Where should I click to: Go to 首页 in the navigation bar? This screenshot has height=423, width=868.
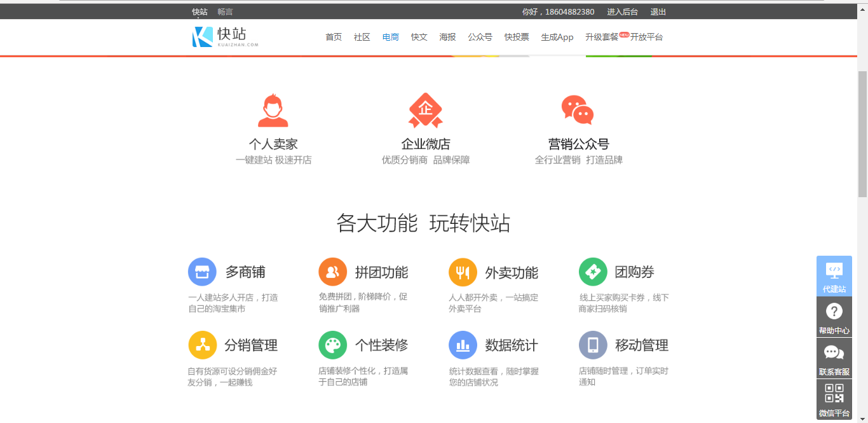(334, 38)
